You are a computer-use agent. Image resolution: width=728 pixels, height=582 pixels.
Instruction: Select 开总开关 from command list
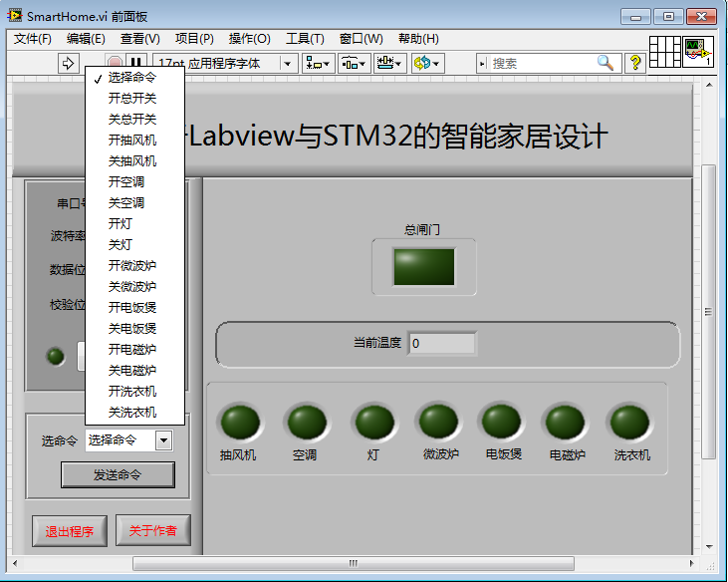pos(135,98)
